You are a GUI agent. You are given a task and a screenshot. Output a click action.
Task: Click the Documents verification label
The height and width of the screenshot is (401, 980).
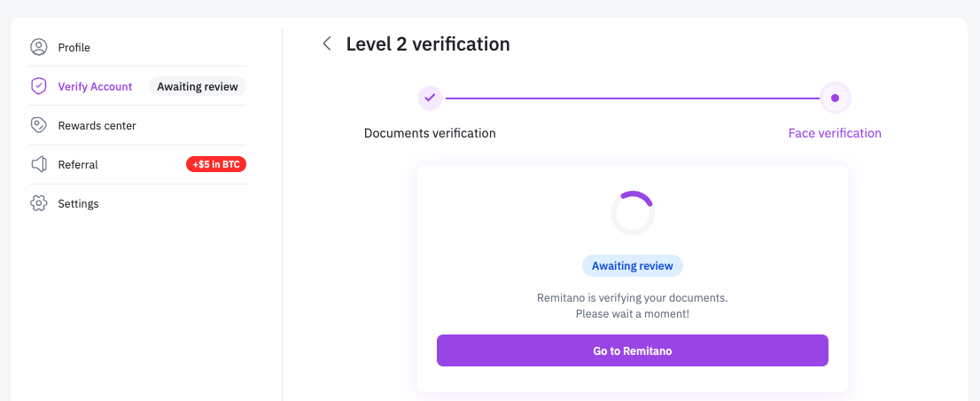(x=430, y=133)
